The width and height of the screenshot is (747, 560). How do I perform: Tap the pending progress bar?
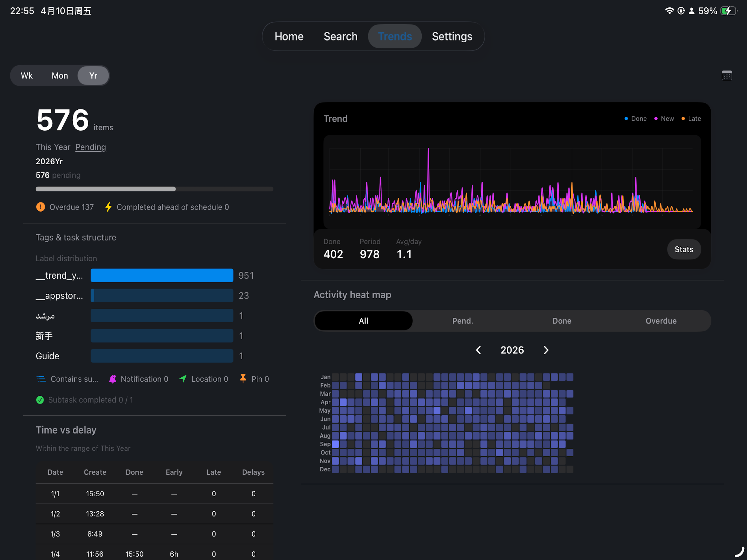pos(154,189)
